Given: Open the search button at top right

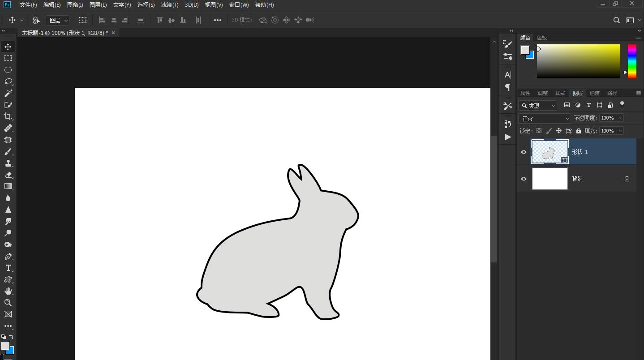Looking at the screenshot, I should click(616, 20).
